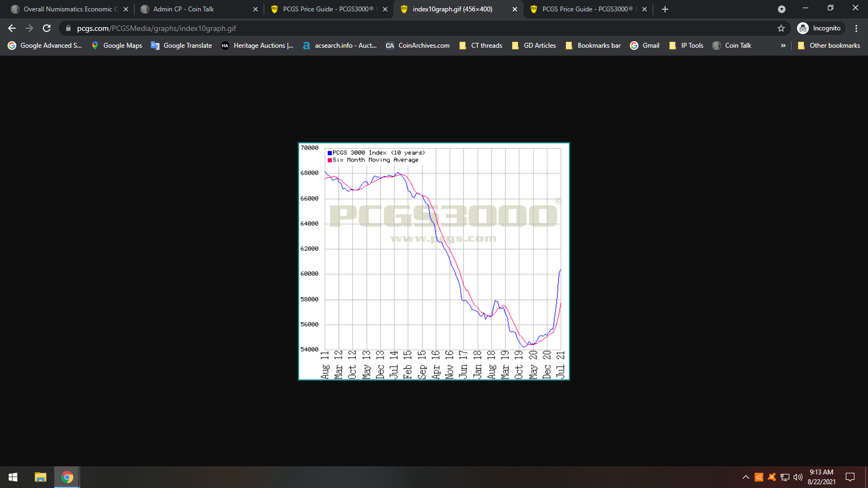Open the clock showing 9:13 AM
The height and width of the screenshot is (488, 868).
(x=821, y=477)
